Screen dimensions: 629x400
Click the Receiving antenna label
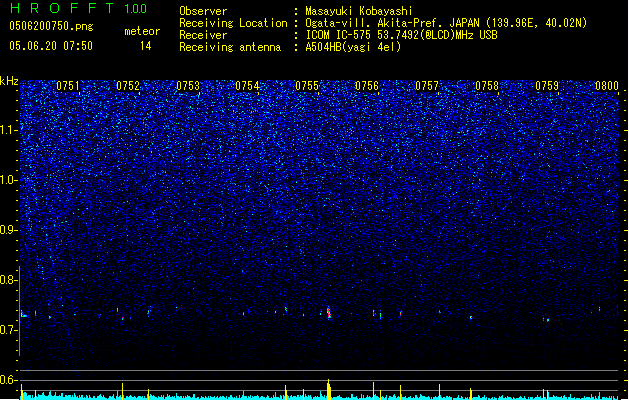click(230, 47)
